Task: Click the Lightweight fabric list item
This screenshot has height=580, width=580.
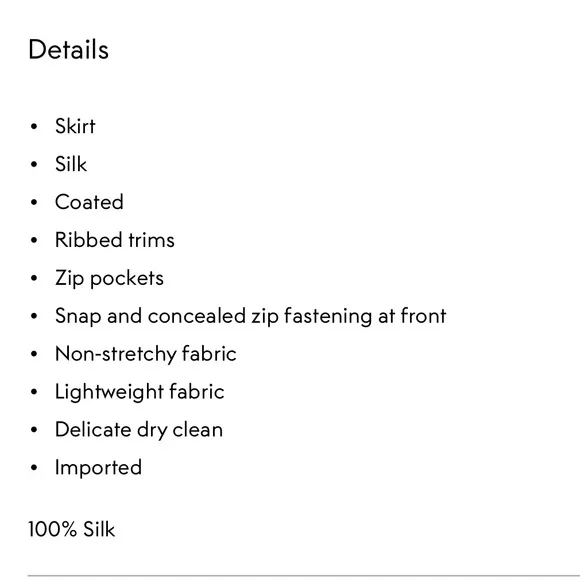Action: (x=139, y=392)
